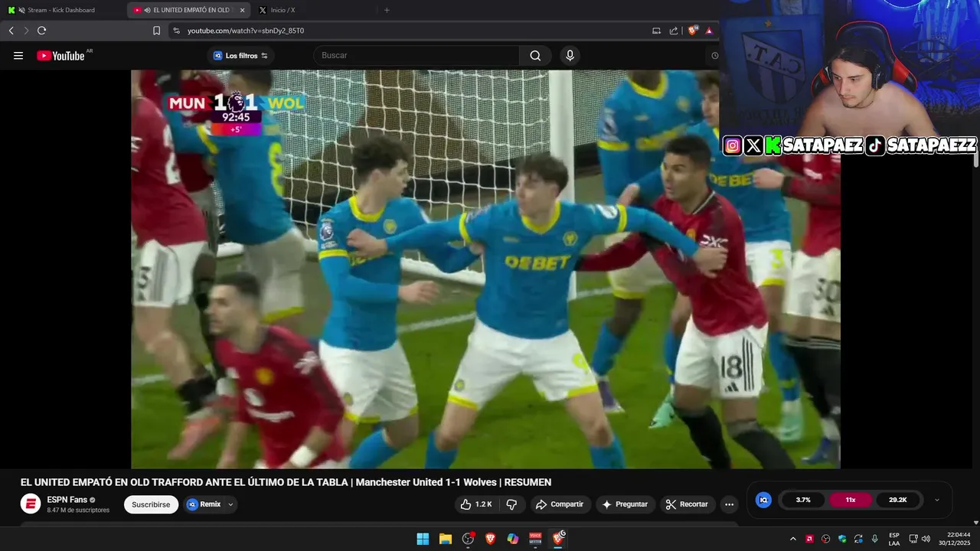Expand the Remix dropdown arrow
Viewport: 980px width, 551px height.
(230, 504)
